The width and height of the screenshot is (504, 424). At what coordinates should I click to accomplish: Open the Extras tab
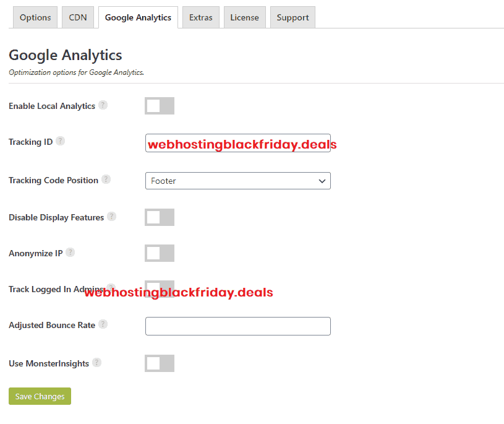click(201, 17)
